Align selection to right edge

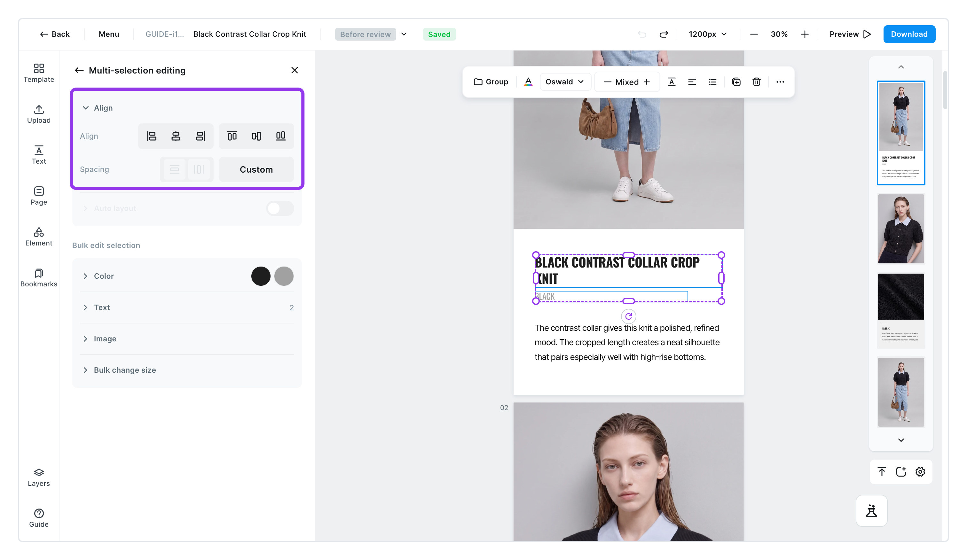pos(200,136)
